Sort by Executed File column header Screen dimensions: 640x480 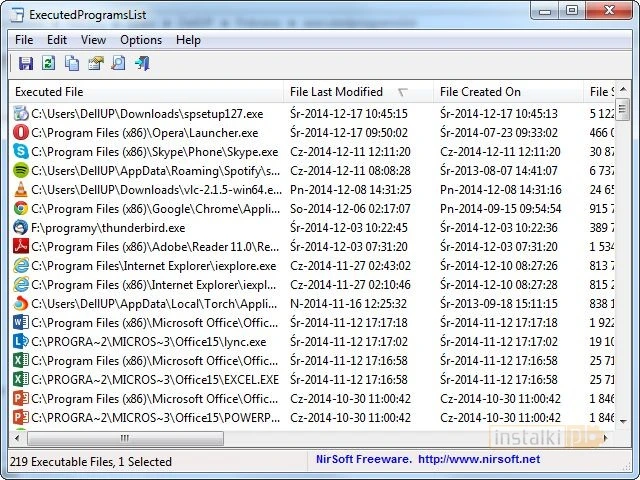click(50, 92)
